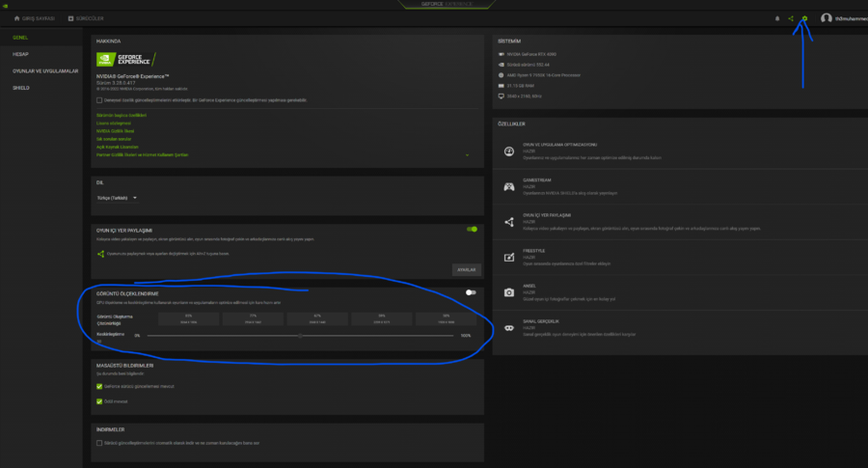Enable experimental features checkbox in Hakkında

click(99, 100)
